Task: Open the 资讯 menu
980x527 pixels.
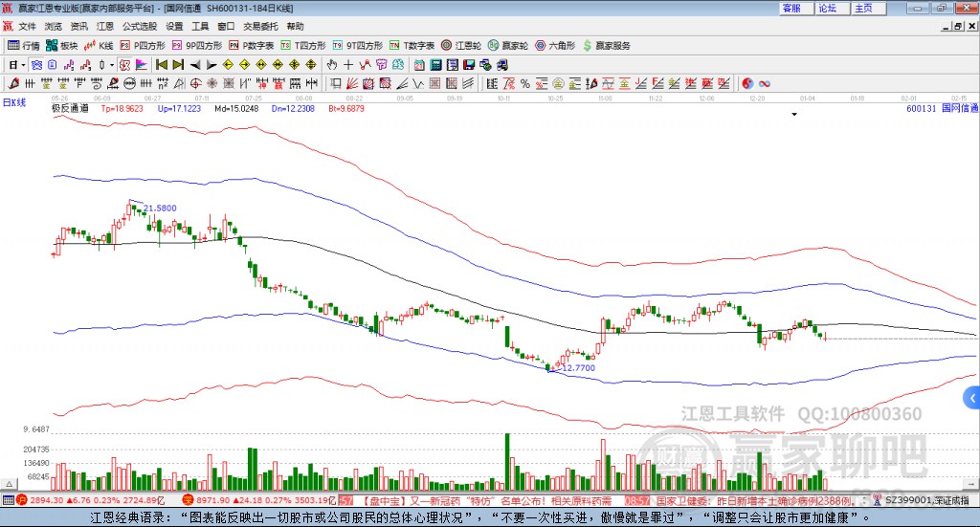Action: pyautogui.click(x=78, y=26)
